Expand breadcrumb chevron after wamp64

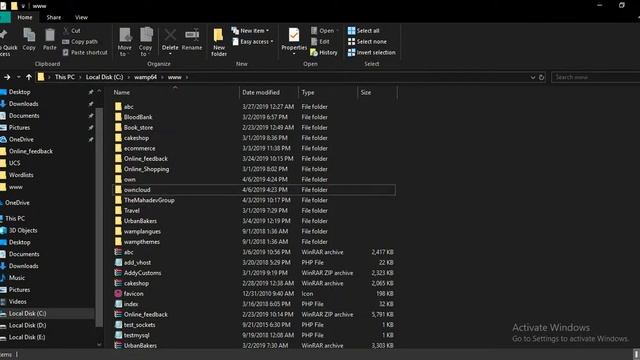pyautogui.click(x=162, y=77)
